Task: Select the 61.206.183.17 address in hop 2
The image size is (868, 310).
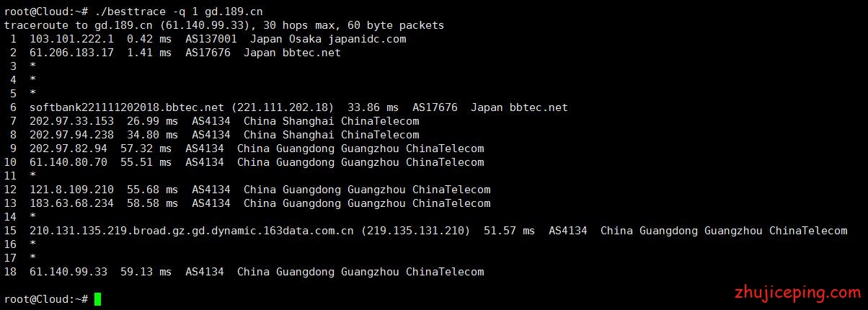Action: tap(71, 53)
